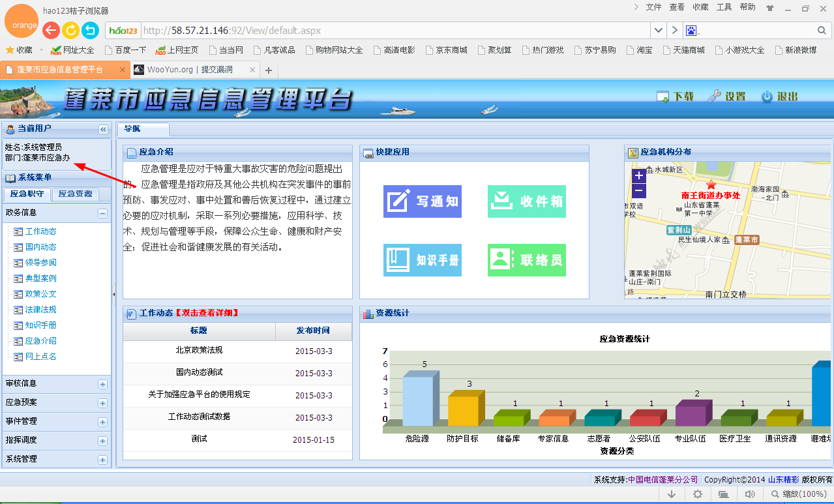Click the status bar gear settings icon
The image size is (834, 504).
pyautogui.click(x=698, y=494)
